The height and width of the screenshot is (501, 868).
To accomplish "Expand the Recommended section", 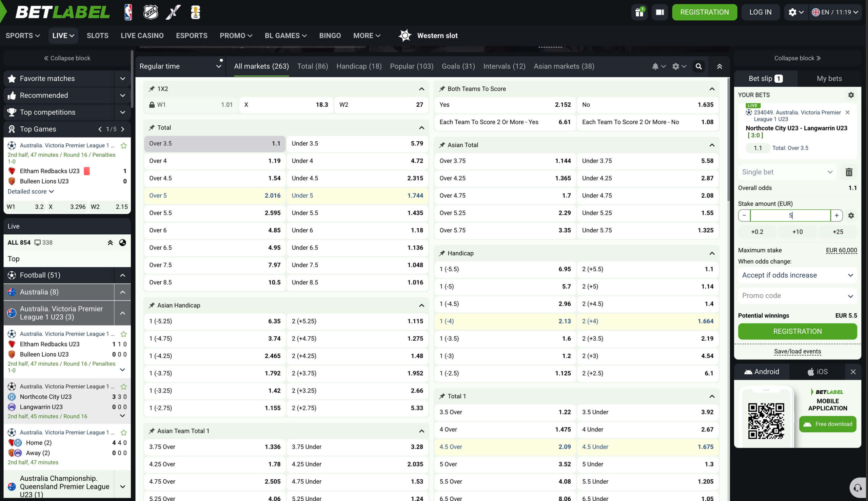I will tap(122, 96).
